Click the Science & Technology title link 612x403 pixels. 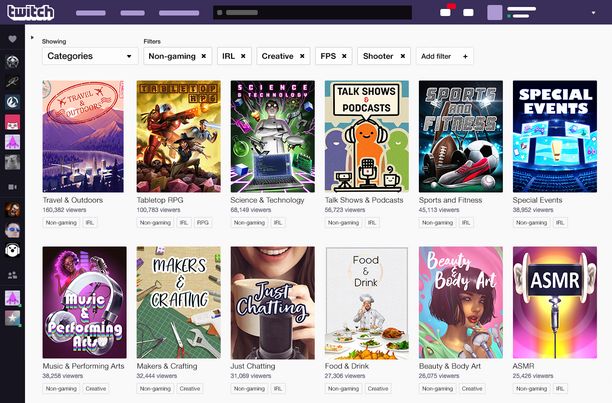[267, 200]
